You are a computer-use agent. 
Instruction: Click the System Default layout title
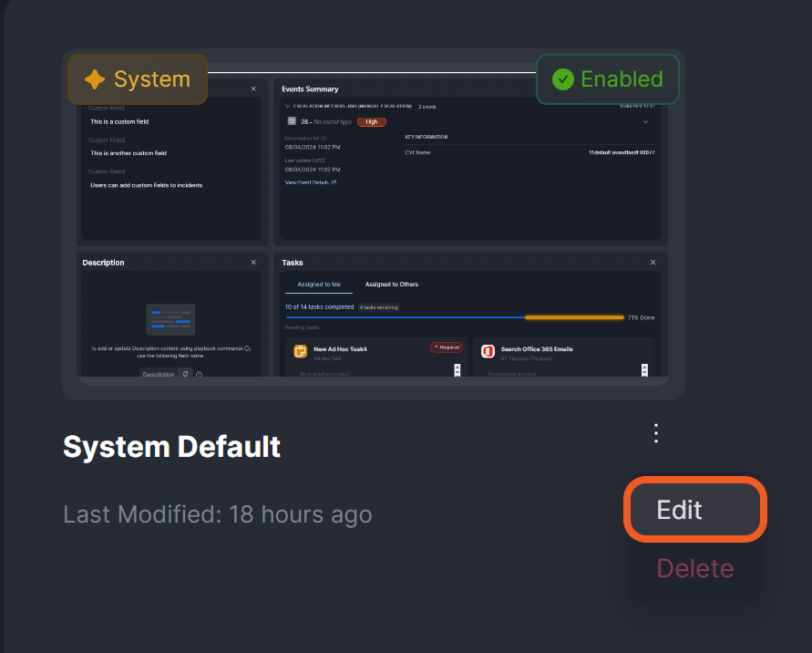click(171, 447)
